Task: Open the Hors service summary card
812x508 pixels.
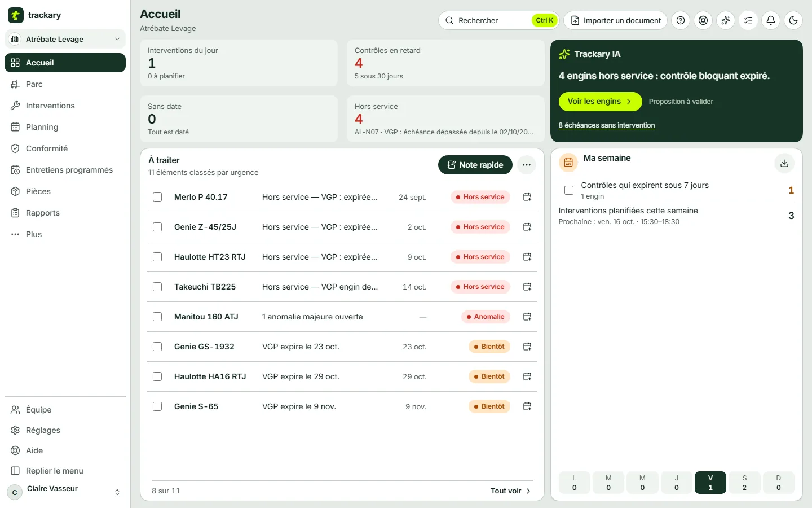Action: [445, 119]
